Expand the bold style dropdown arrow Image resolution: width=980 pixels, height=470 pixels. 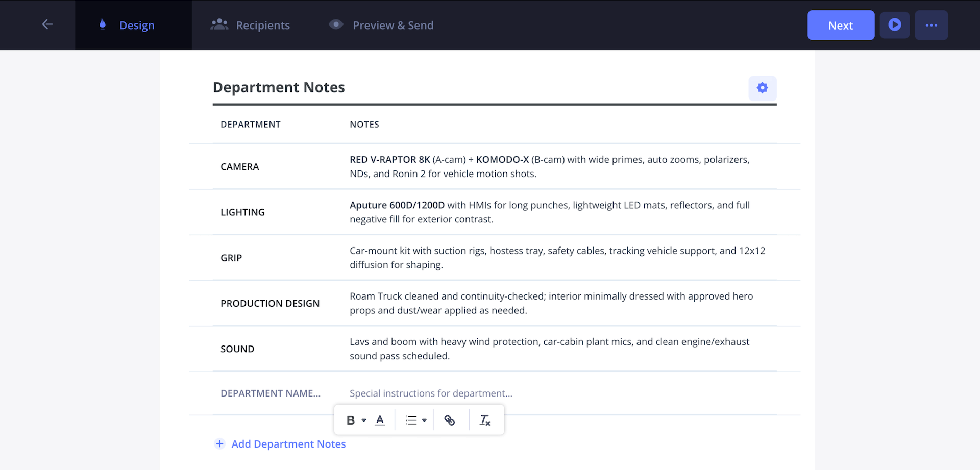(364, 420)
